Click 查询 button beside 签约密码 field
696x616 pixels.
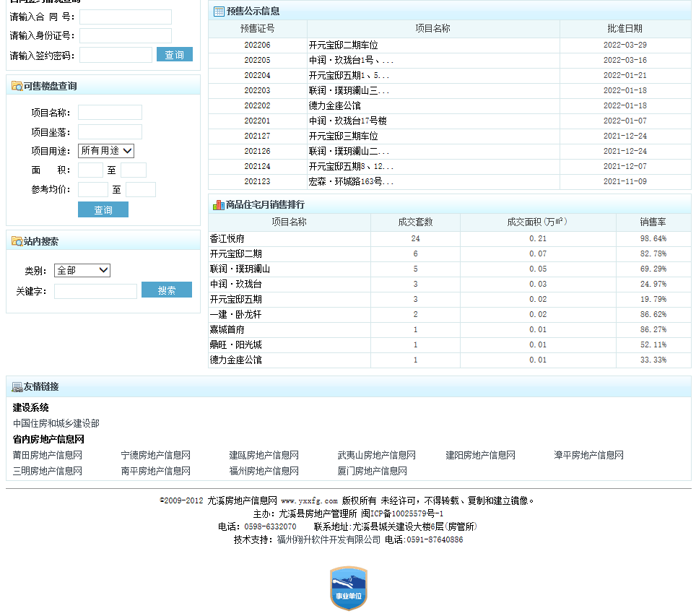click(x=174, y=55)
